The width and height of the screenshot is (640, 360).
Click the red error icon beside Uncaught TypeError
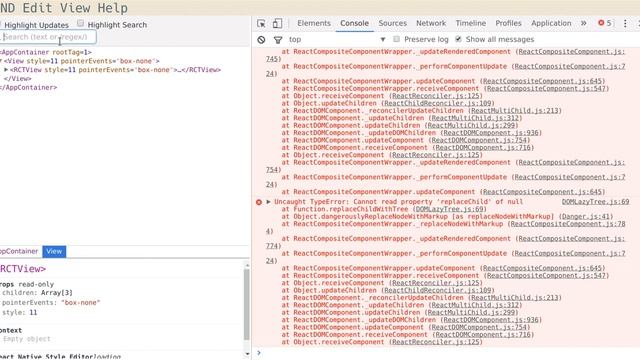tap(259, 202)
